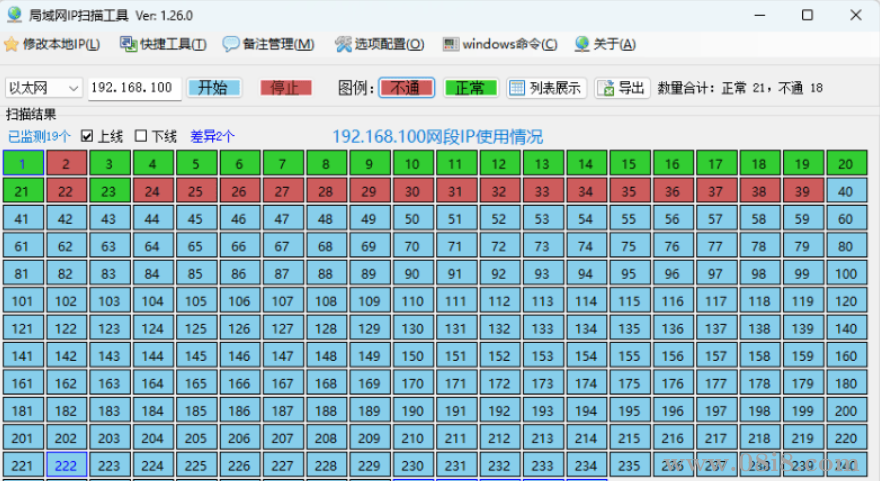Click the windows命令 terminal icon
Image resolution: width=880 pixels, height=481 pixels.
[x=450, y=44]
